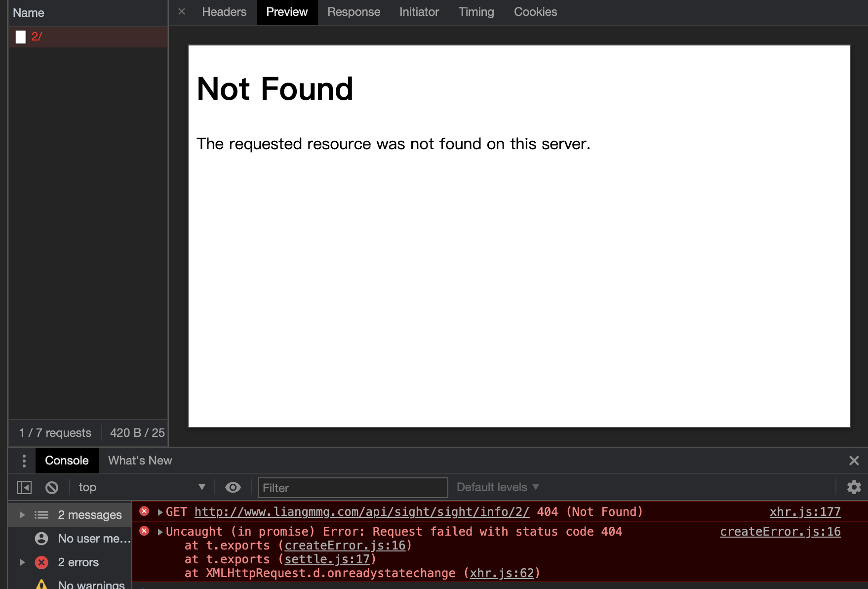Screen dimensions: 868x589
Task: Expand the GET 404 error message
Action: tap(160, 512)
